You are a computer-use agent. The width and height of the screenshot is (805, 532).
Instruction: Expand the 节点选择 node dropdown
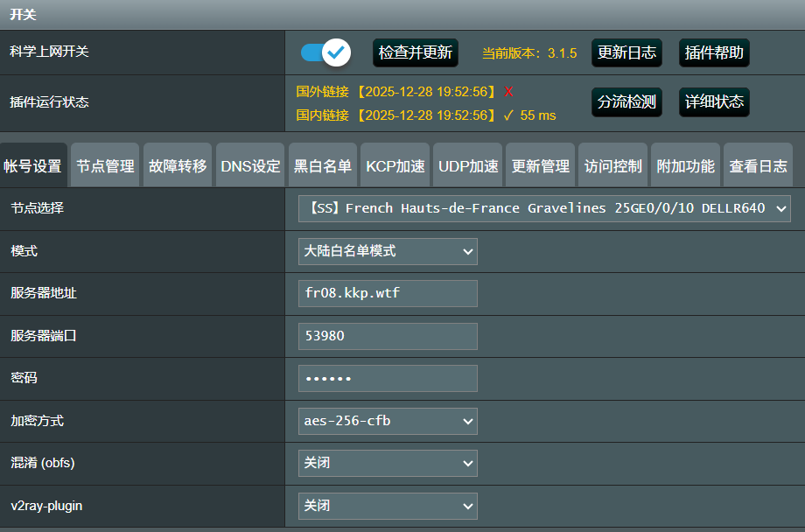[x=544, y=208]
